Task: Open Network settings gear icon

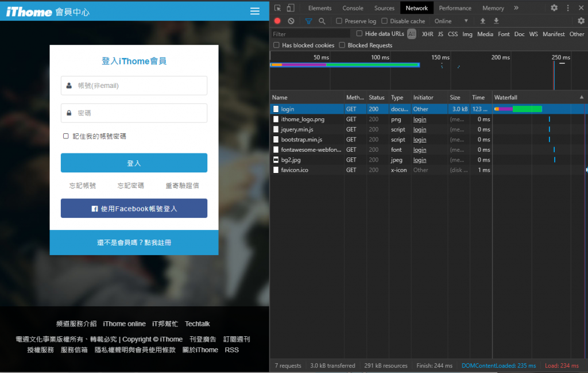Action: click(581, 21)
